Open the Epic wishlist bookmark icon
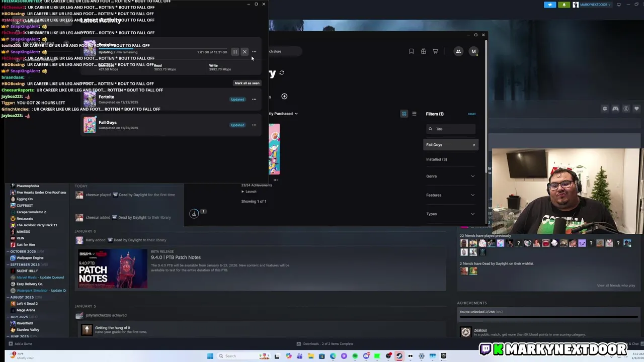This screenshot has width=644, height=362. coord(411,51)
